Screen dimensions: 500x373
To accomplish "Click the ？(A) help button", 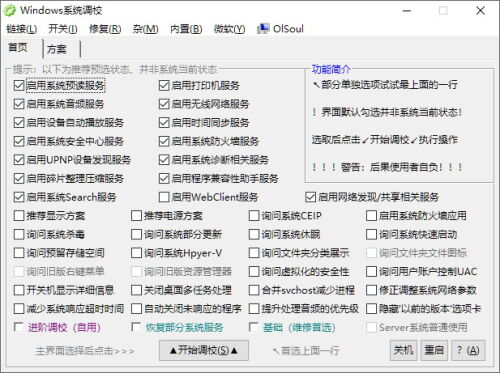I will pos(468,350).
